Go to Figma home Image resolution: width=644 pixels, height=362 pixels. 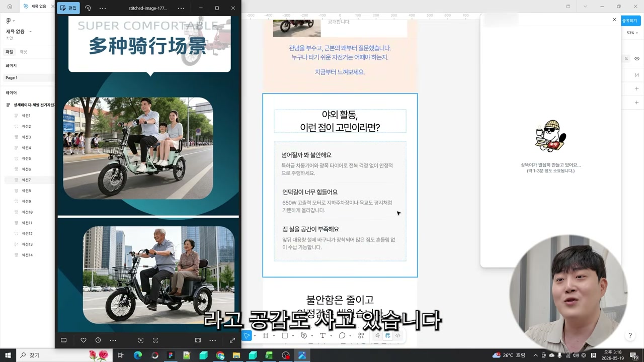tap(10, 7)
